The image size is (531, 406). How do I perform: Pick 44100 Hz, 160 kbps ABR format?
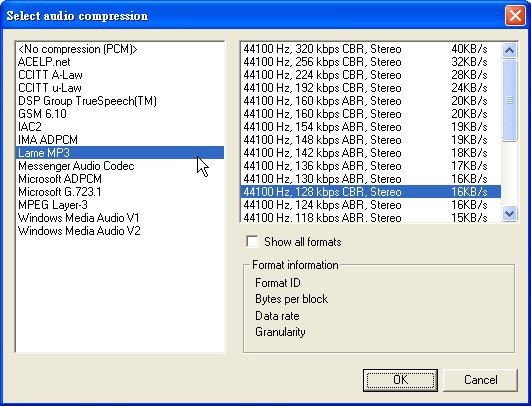click(x=371, y=101)
